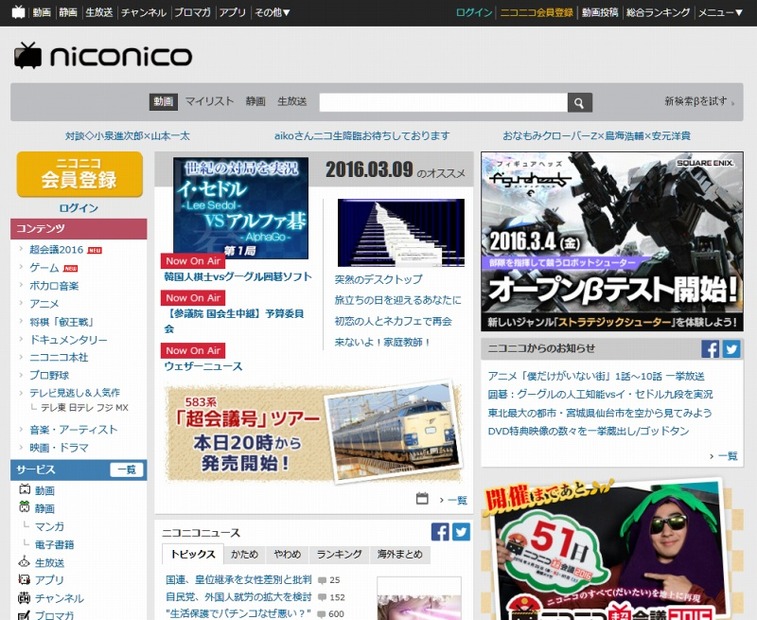Open プロ野球 in コンテンツ list
This screenshot has height=620, width=757.
pos(49,375)
